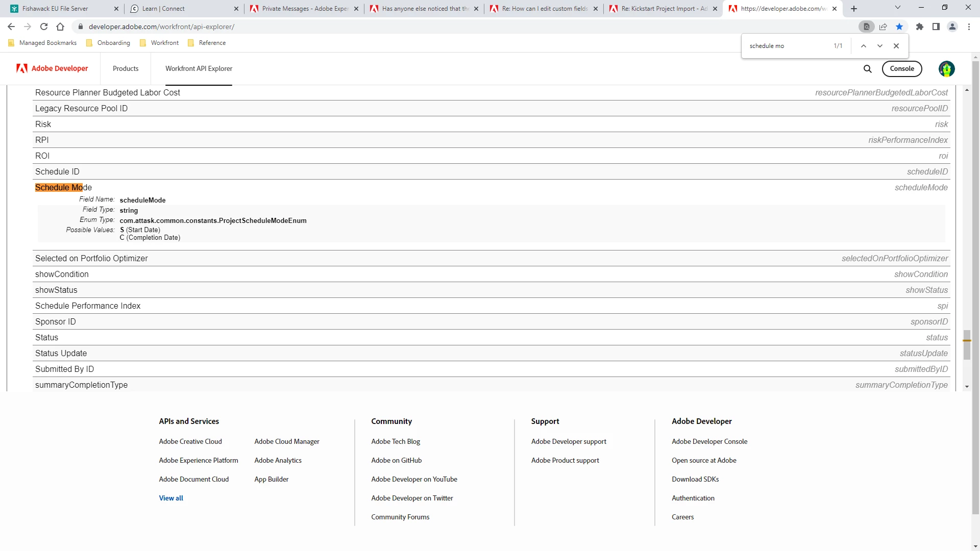The image size is (980, 551).
Task: Open the tab search dropdown chevron
Action: [897, 8]
